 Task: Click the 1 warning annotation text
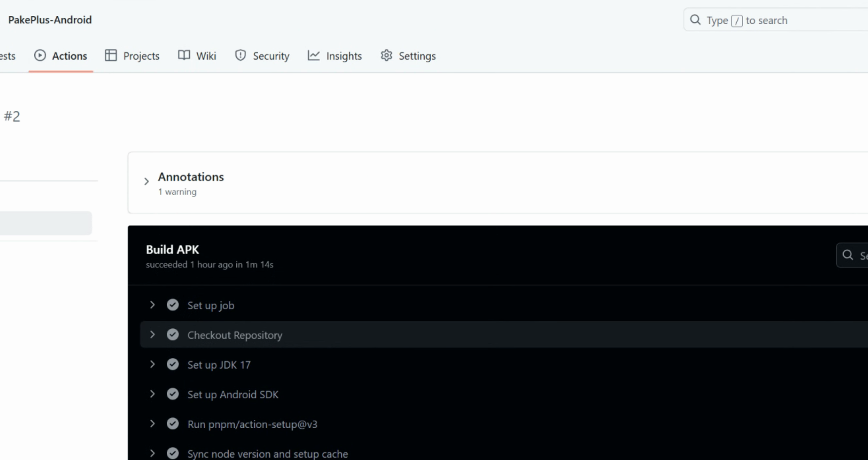click(177, 191)
